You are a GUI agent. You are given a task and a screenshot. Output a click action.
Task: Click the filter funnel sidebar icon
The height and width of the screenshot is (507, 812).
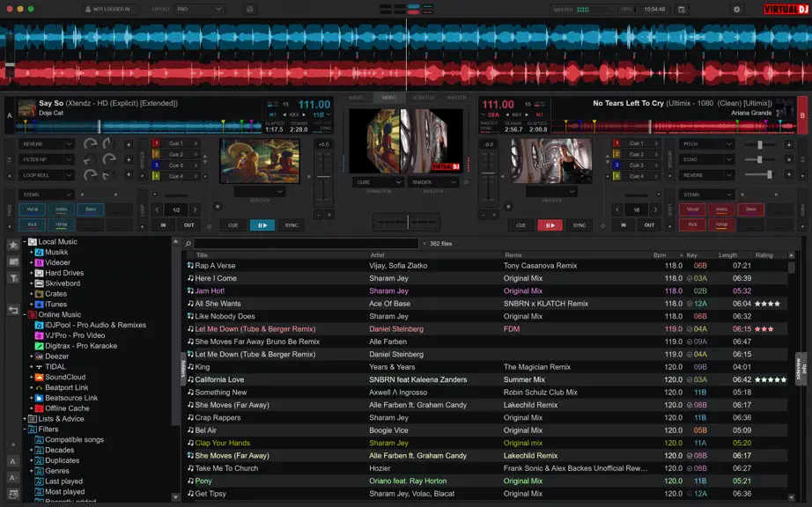coord(13,278)
